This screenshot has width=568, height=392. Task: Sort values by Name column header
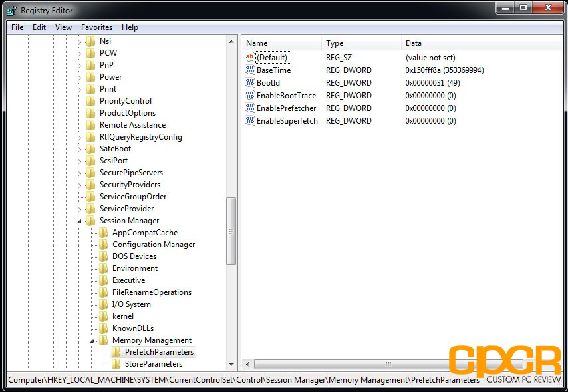pyautogui.click(x=281, y=43)
